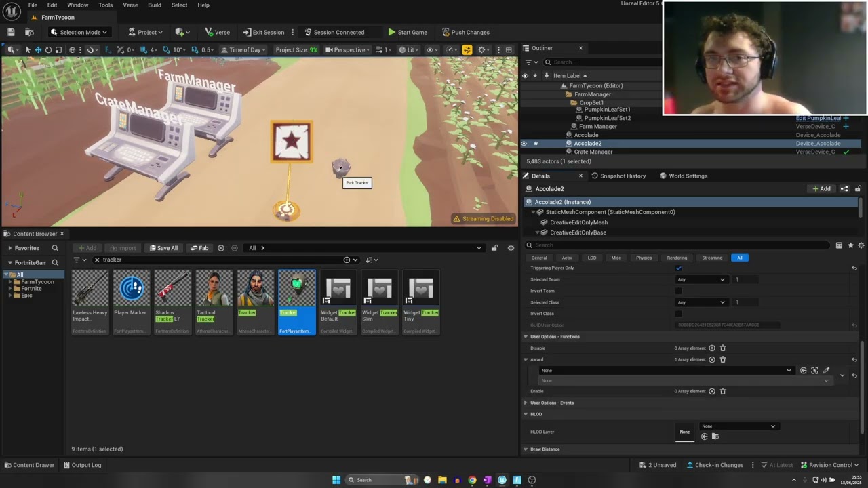
Task: Open viewport layout grid icon
Action: [x=509, y=49]
